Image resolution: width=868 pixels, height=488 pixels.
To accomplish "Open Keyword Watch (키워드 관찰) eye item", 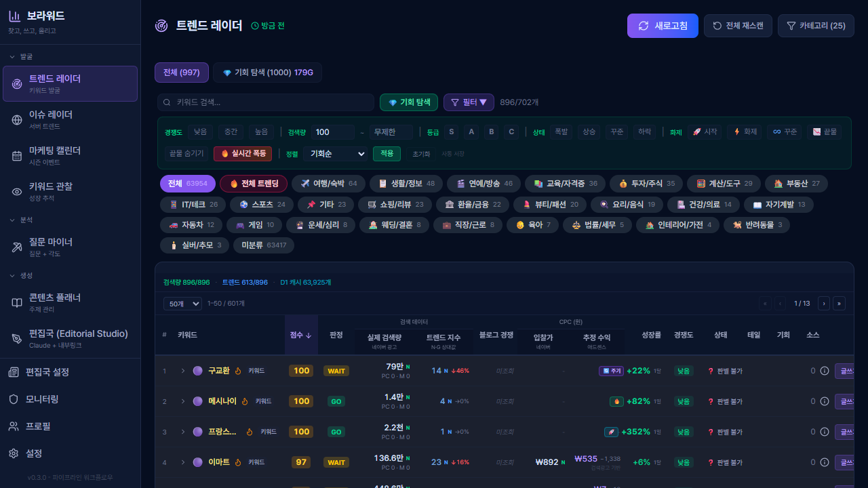I will (x=70, y=191).
